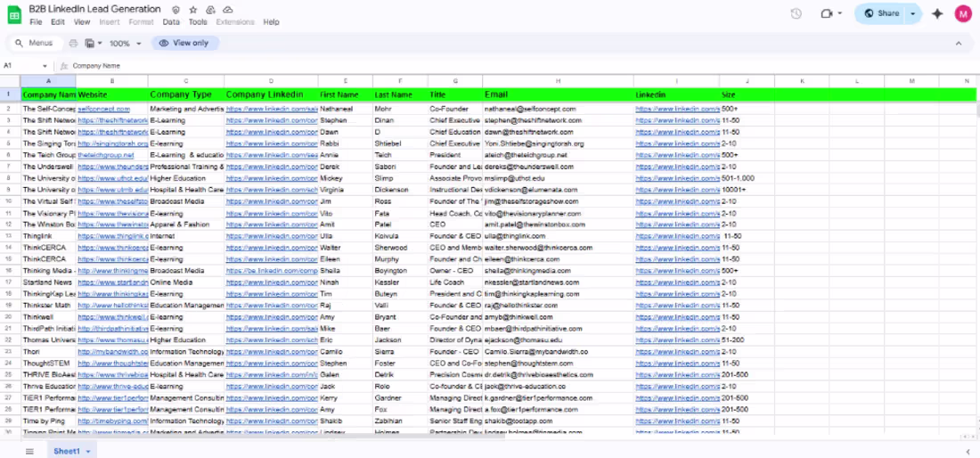
Task: Select the Size header cell
Action: 747,95
